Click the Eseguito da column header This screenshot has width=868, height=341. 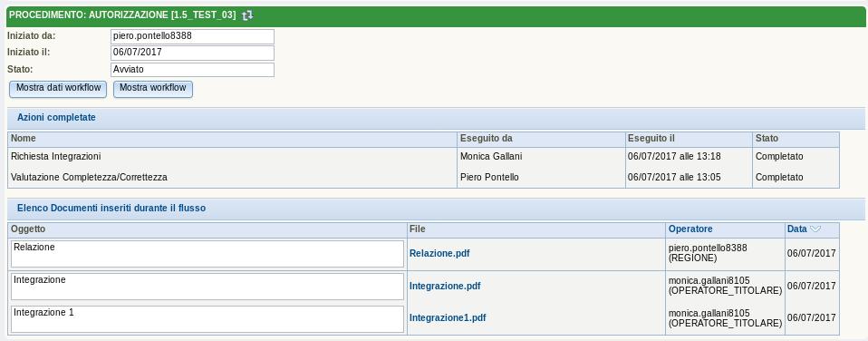pyautogui.click(x=541, y=139)
